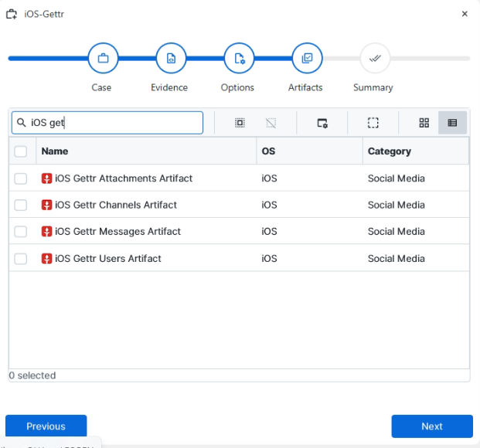Click 'Social Media' in the Users row
The height and width of the screenshot is (448, 480).
[x=396, y=259]
